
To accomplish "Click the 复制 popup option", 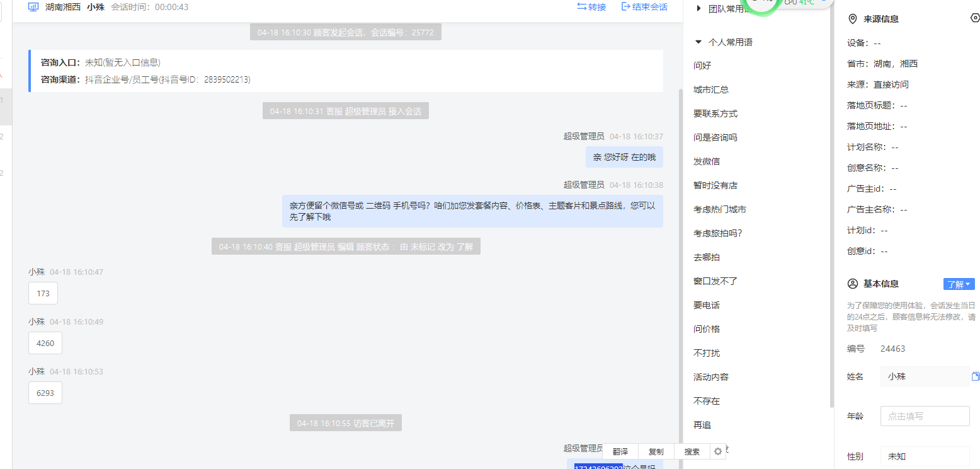I will pos(656,452).
